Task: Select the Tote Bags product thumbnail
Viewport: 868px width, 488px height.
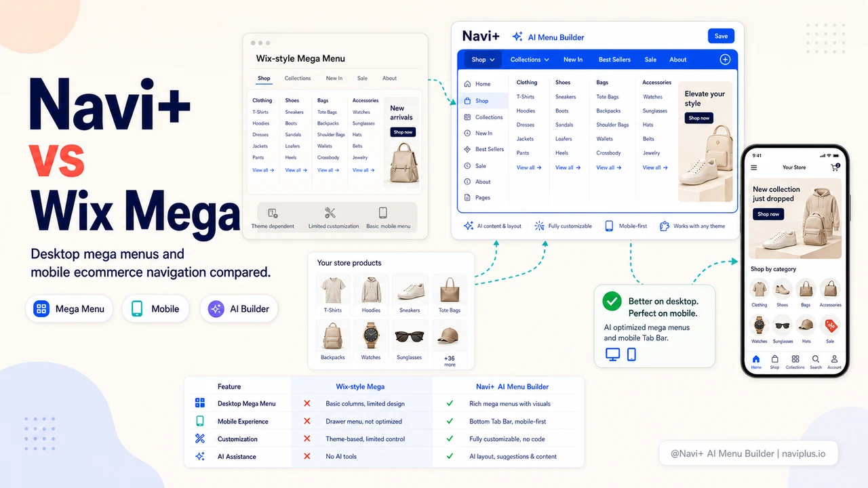Action: (x=449, y=293)
